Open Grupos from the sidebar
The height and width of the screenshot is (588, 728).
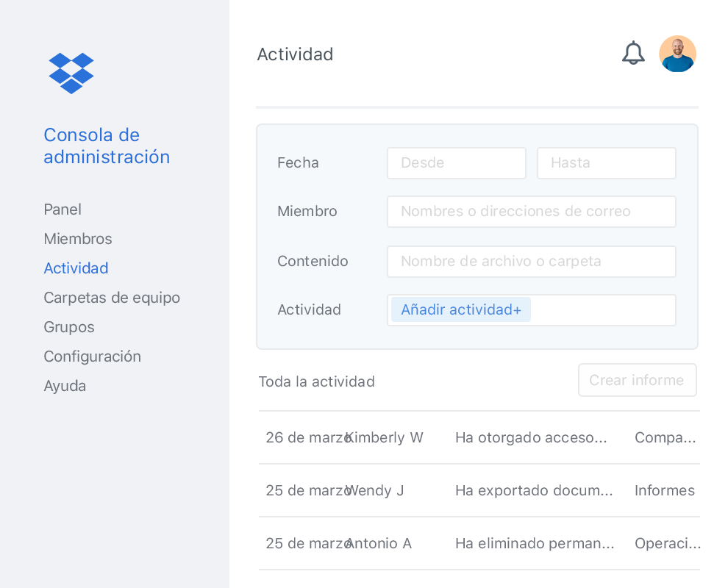pyautogui.click(x=69, y=327)
